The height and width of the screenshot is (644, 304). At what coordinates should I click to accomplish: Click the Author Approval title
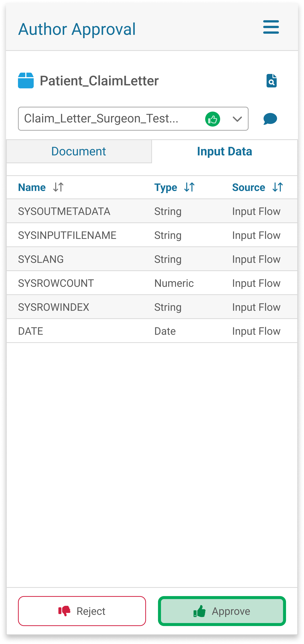(77, 29)
